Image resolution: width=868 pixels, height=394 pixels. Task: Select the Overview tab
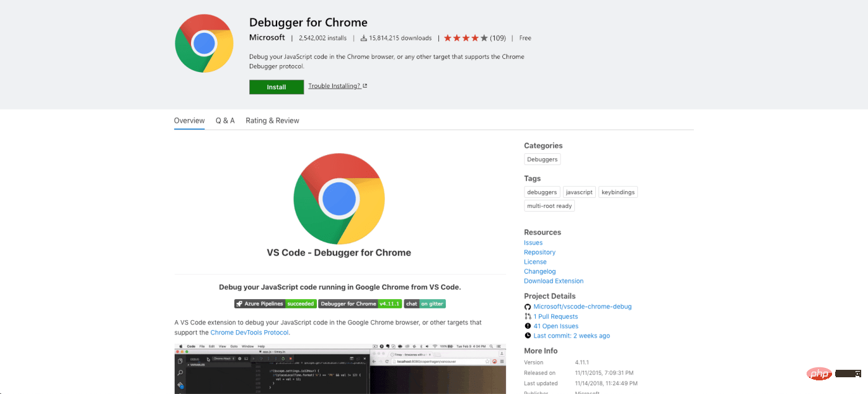coord(189,120)
